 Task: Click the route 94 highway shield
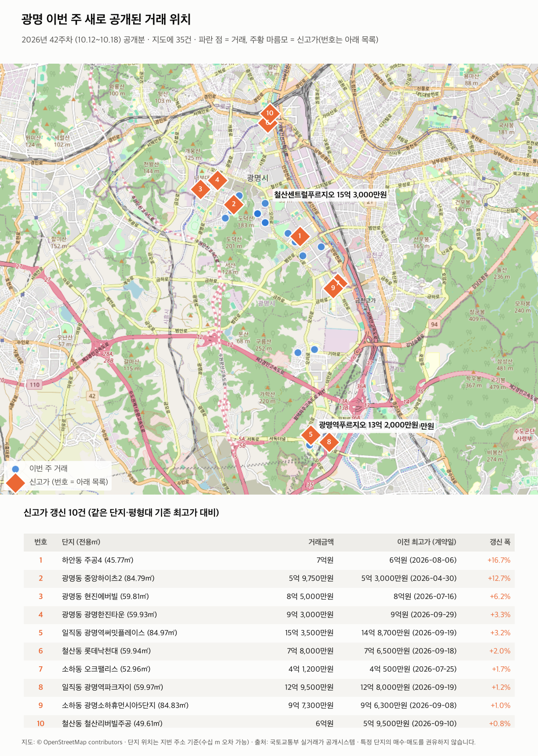pos(434,324)
